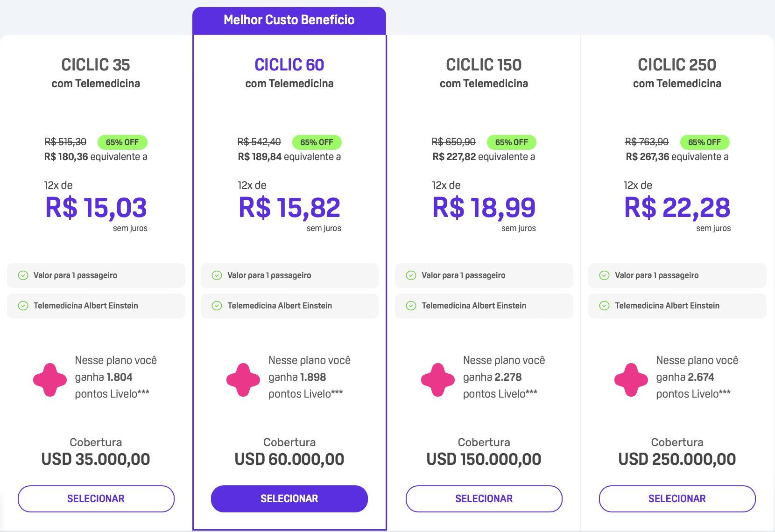Click the pink Livelo icon in CICLIC 35
Screen dimensions: 775x532
pyautogui.click(x=50, y=380)
